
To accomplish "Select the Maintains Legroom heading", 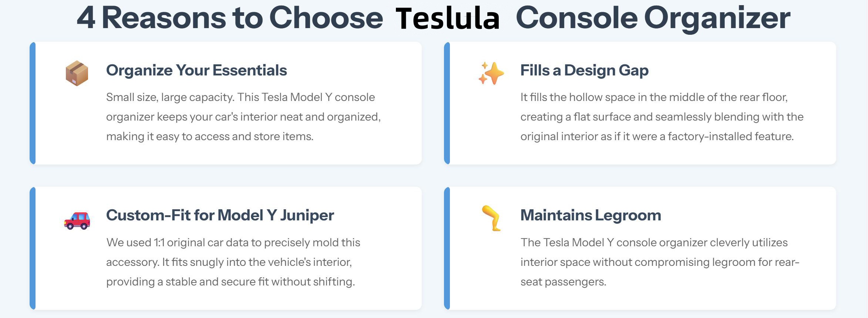I will 591,215.
